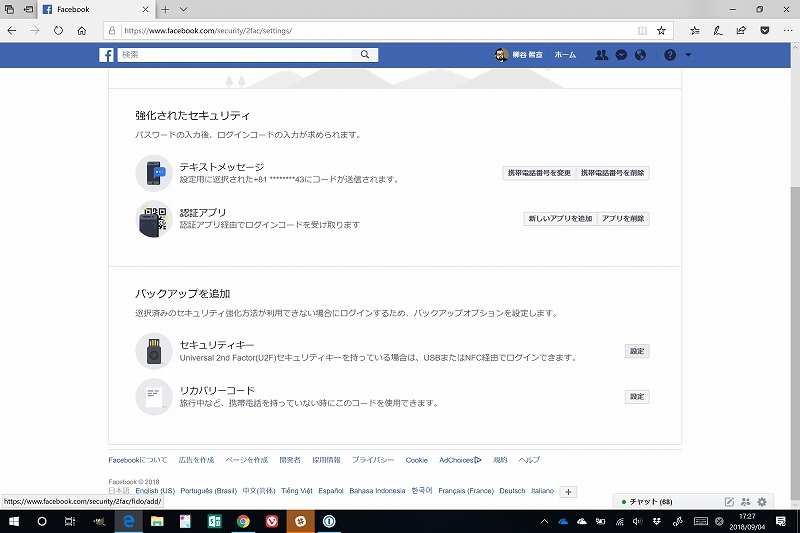Open ヘルプ footer link

pyautogui.click(x=529, y=460)
